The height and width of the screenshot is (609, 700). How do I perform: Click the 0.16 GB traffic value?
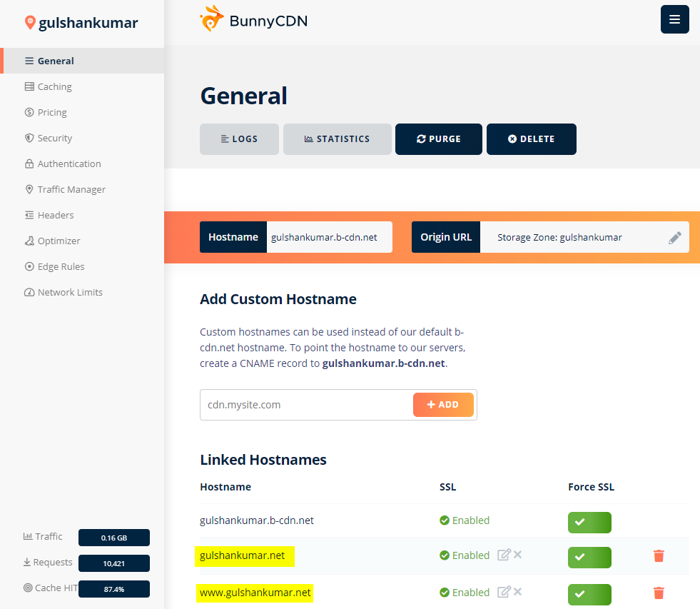tap(114, 538)
